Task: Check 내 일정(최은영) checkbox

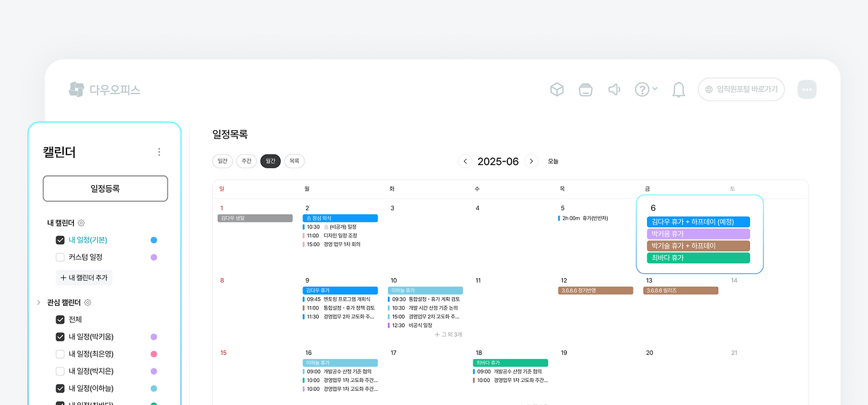Action: pyautogui.click(x=60, y=354)
